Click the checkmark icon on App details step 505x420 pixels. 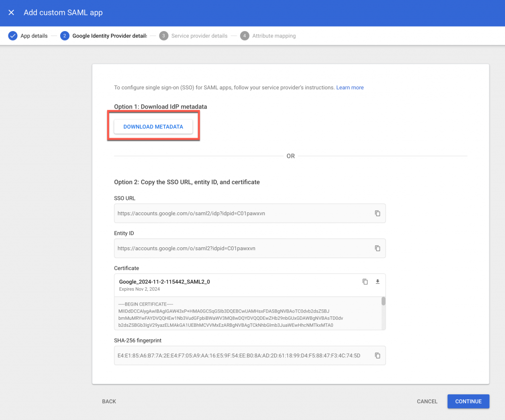[x=12, y=36]
